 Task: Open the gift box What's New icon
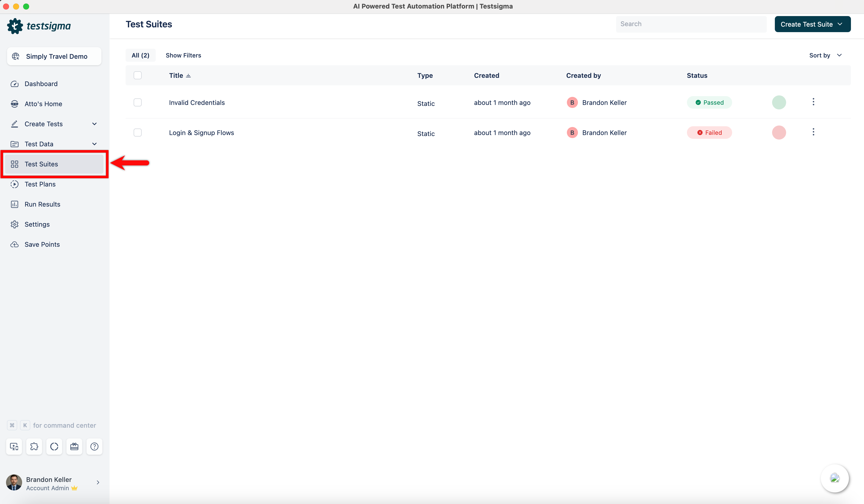pyautogui.click(x=74, y=447)
